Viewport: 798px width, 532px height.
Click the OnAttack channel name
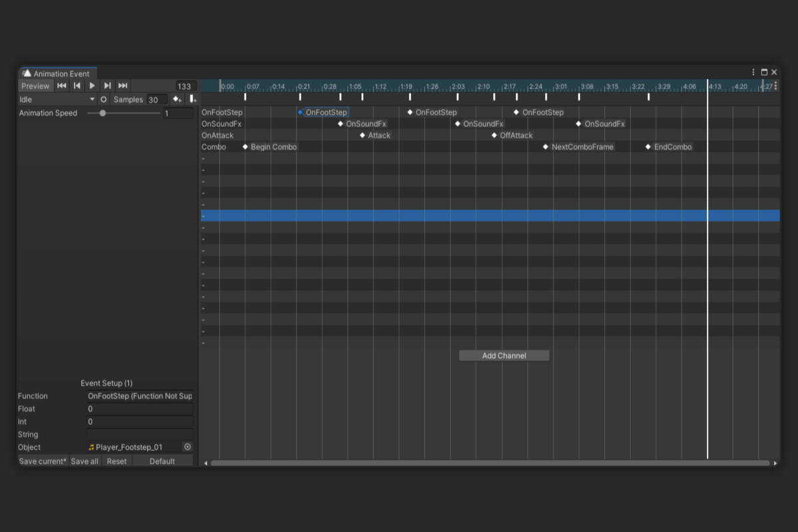click(217, 136)
